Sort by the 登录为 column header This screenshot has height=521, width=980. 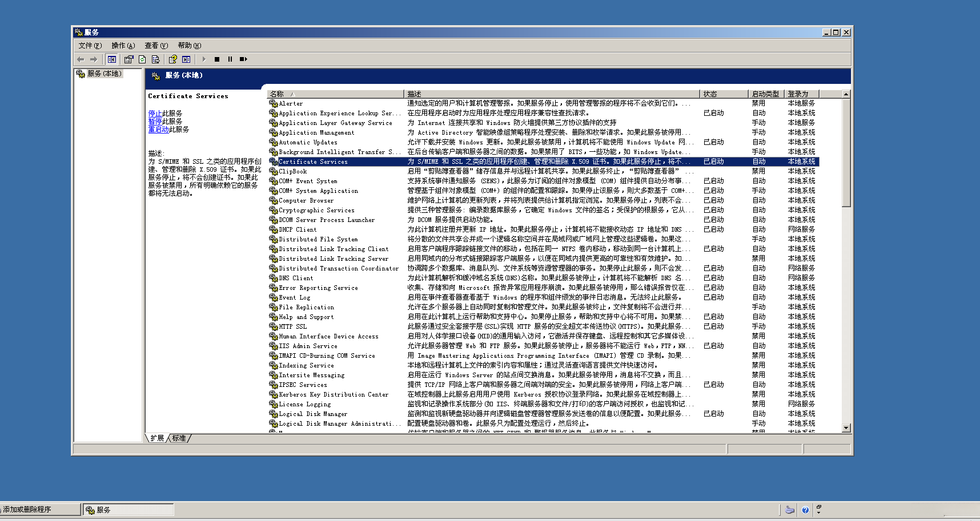tap(802, 94)
